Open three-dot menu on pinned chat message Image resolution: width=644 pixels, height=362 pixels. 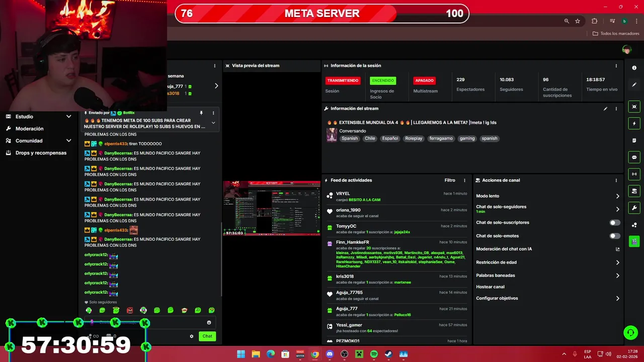coord(213,113)
